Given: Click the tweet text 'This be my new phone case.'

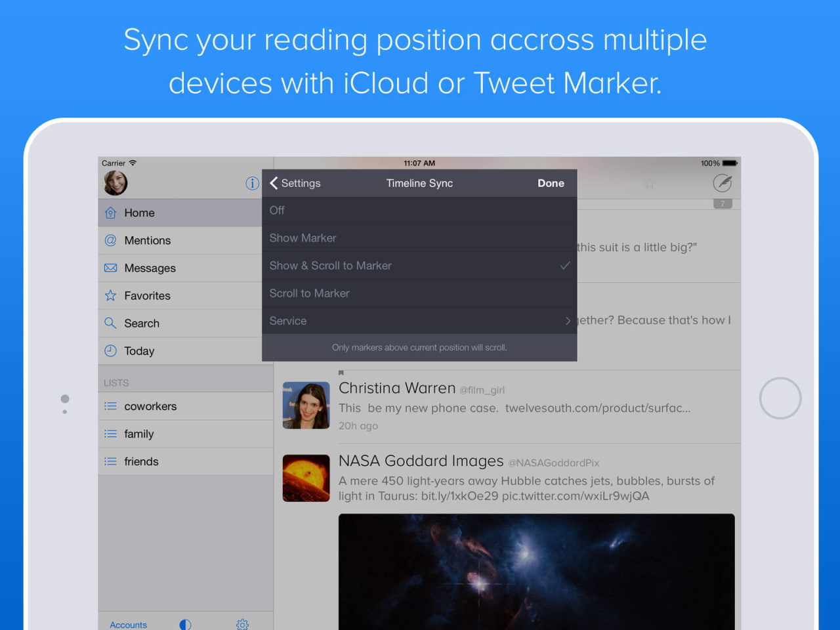Looking at the screenshot, I should pos(419,408).
